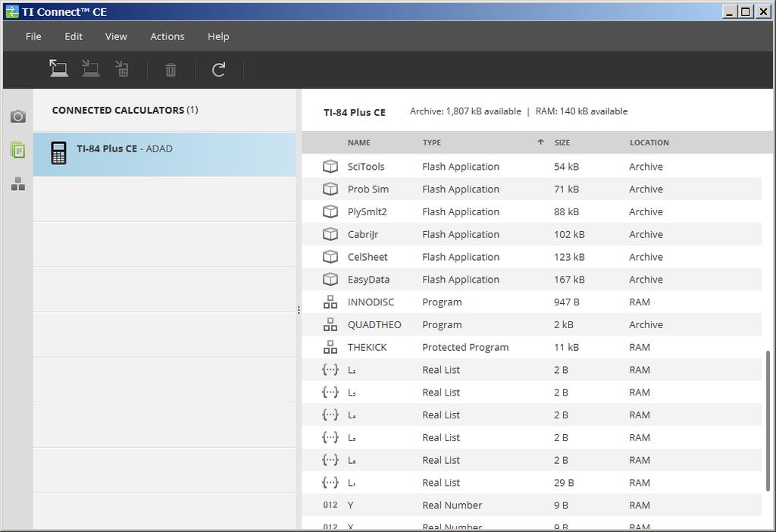
Task: Open the Program Editor sidebar icon
Action: pyautogui.click(x=18, y=183)
